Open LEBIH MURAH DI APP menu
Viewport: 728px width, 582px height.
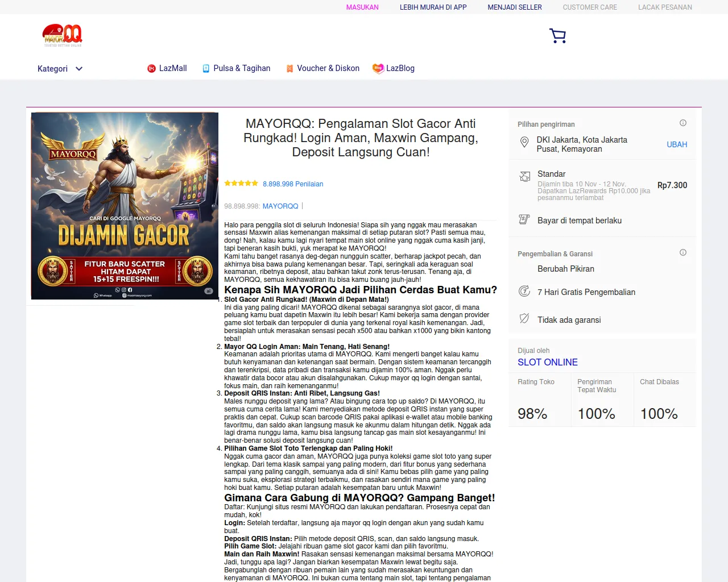click(433, 7)
